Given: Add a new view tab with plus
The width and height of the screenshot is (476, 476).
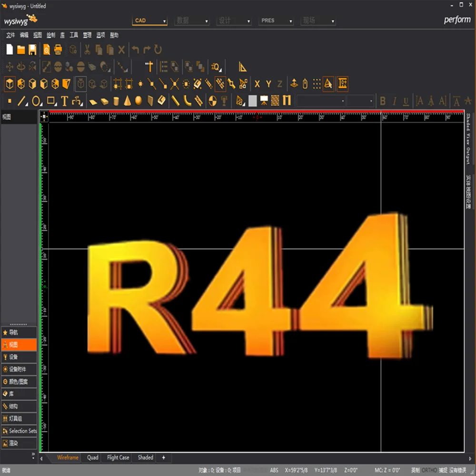Looking at the screenshot, I should 164,457.
